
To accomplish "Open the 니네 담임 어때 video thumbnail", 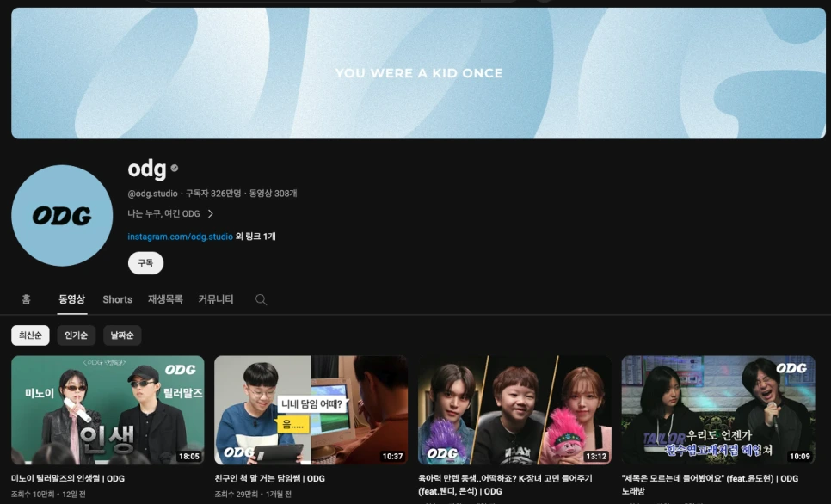I will (x=311, y=410).
